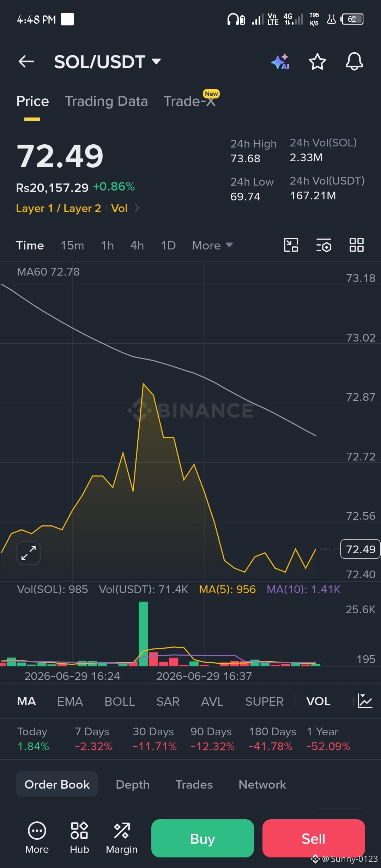381x868 pixels.
Task: Select the 15m interval
Action: pos(72,245)
